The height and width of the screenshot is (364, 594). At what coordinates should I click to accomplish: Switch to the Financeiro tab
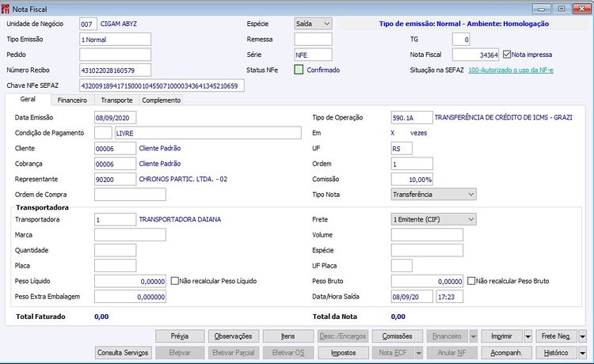pyautogui.click(x=72, y=100)
